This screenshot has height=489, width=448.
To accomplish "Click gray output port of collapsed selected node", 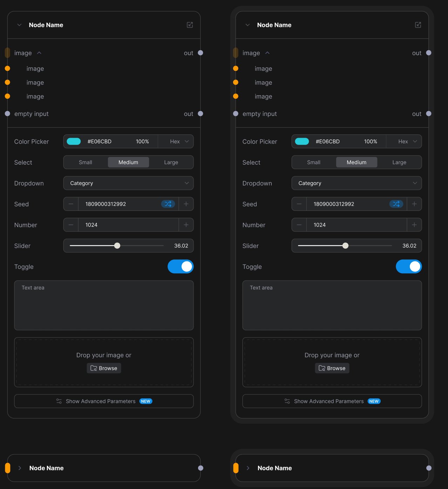I will (x=429, y=468).
